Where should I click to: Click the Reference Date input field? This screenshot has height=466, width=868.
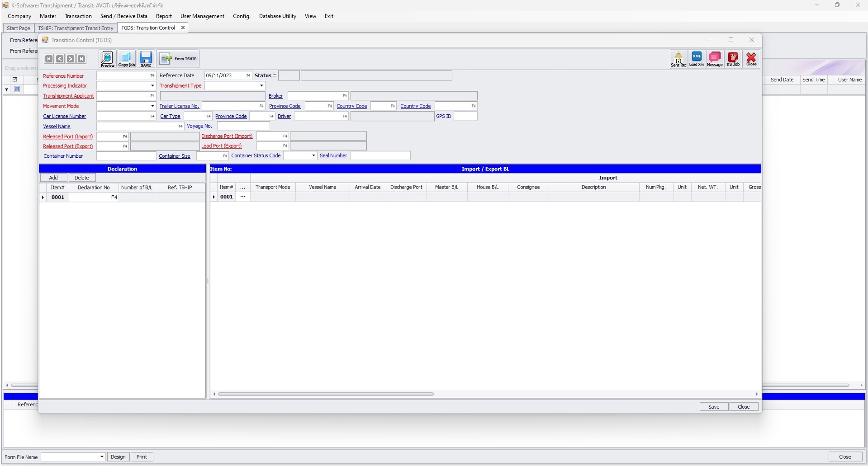point(225,75)
